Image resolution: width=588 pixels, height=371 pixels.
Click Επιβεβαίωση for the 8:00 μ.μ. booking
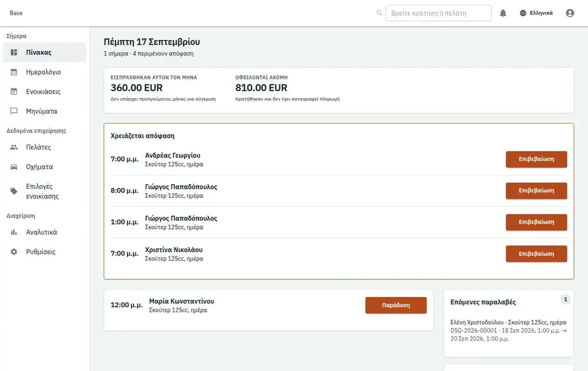(x=537, y=191)
